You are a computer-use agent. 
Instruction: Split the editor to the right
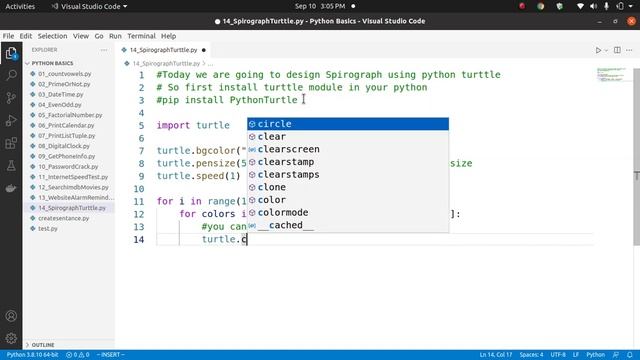click(x=617, y=50)
